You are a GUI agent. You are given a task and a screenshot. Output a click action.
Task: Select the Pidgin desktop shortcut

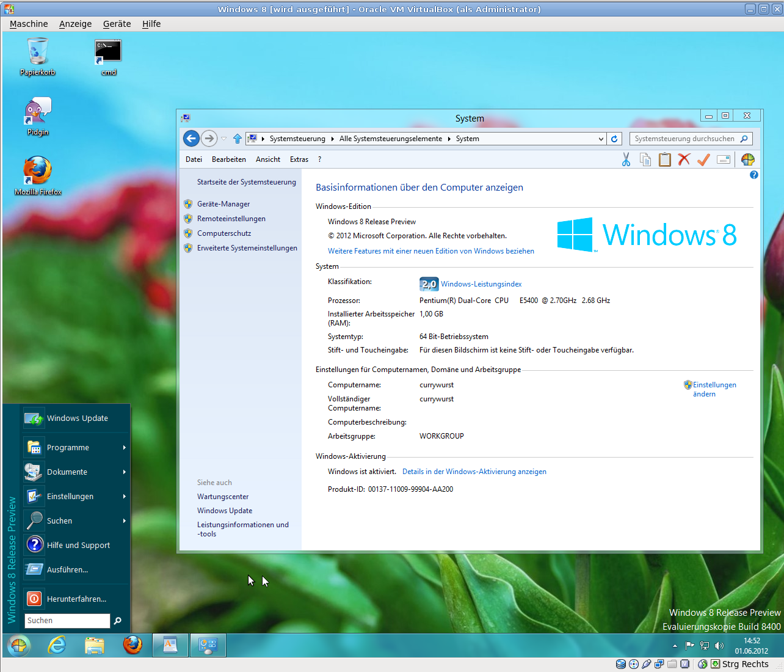37,116
